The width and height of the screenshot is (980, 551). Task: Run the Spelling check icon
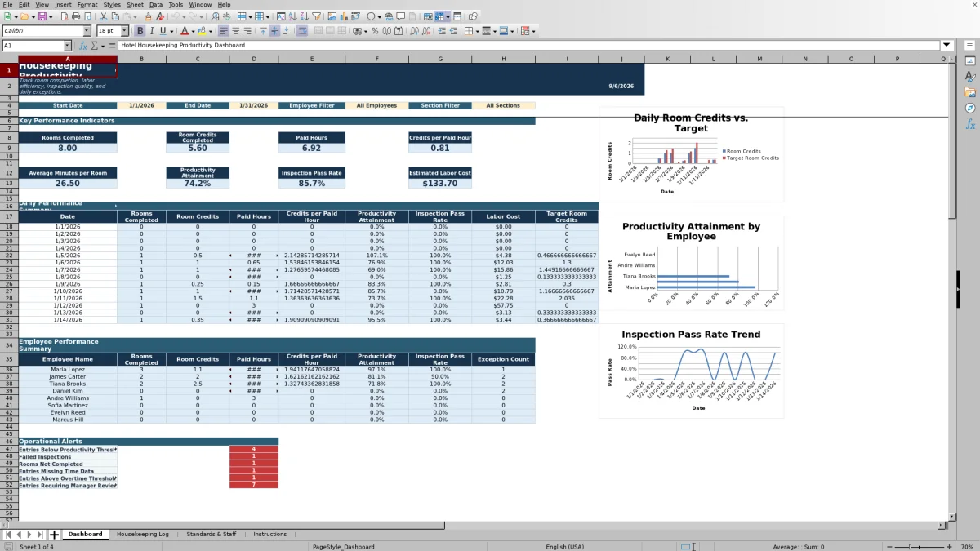point(226,16)
